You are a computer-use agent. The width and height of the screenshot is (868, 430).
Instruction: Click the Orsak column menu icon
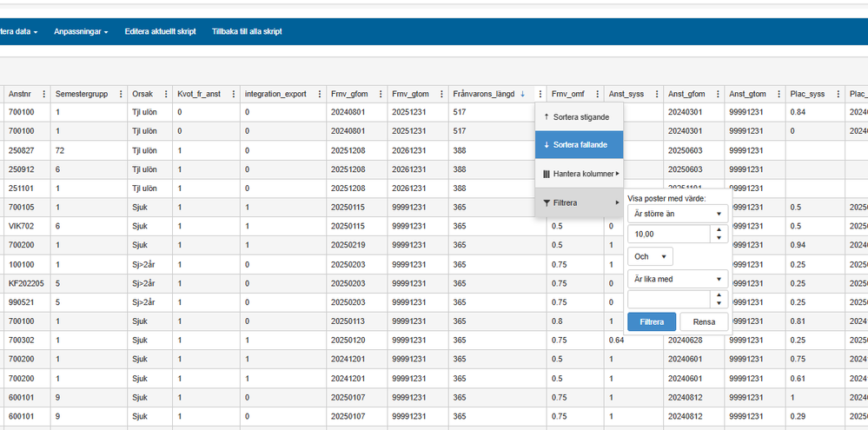[165, 94]
